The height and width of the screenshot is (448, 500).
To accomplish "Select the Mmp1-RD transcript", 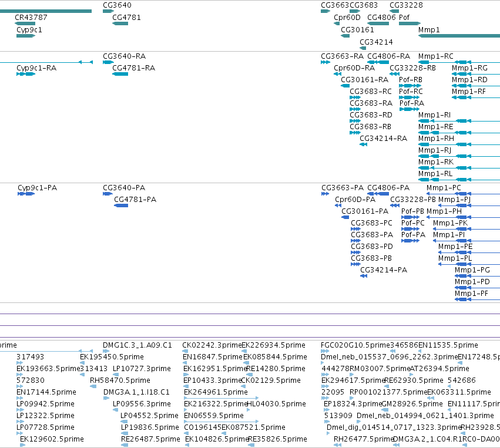I will 476,86.
